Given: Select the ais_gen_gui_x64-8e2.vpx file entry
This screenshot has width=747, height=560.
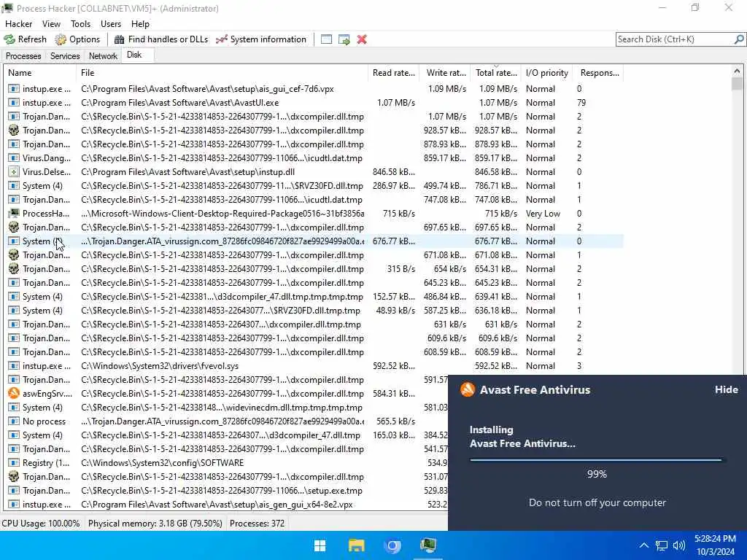Looking at the screenshot, I should 217,505.
